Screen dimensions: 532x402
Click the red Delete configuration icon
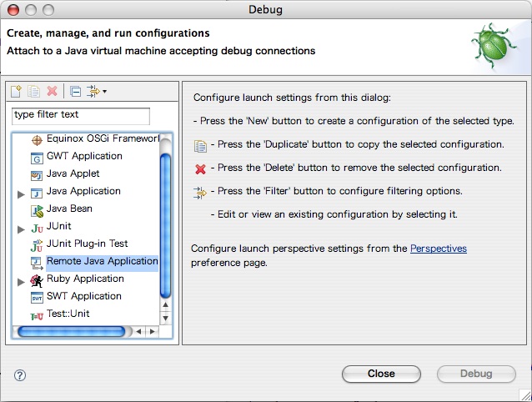pos(52,91)
